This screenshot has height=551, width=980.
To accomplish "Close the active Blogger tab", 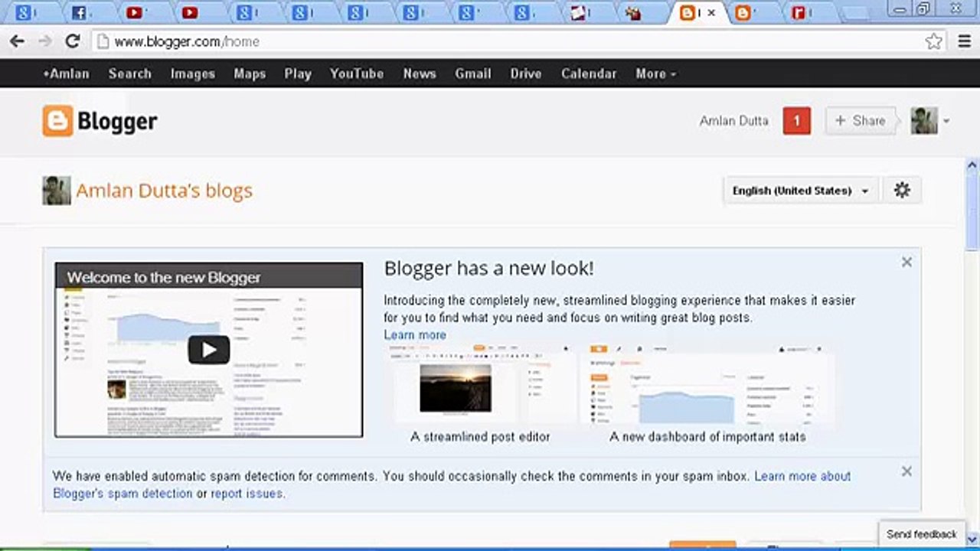I will (711, 13).
